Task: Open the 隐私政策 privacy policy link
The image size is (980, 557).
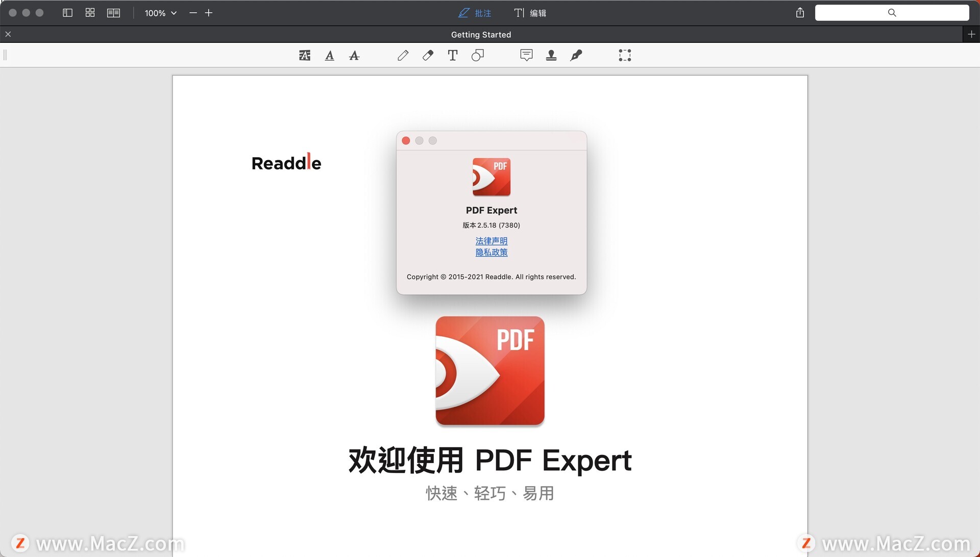Action: (x=492, y=252)
